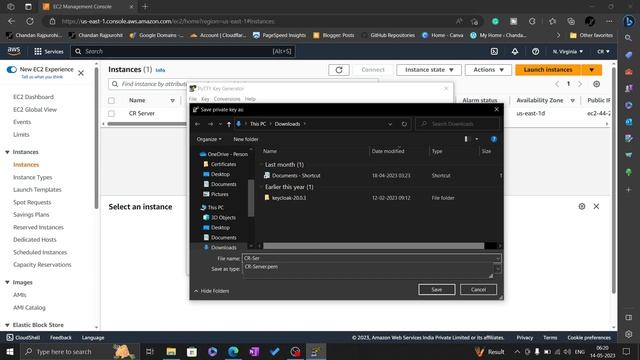Screen dimensions: 640x360
Task: Open instances table preferences gear
Action: (x=596, y=84)
